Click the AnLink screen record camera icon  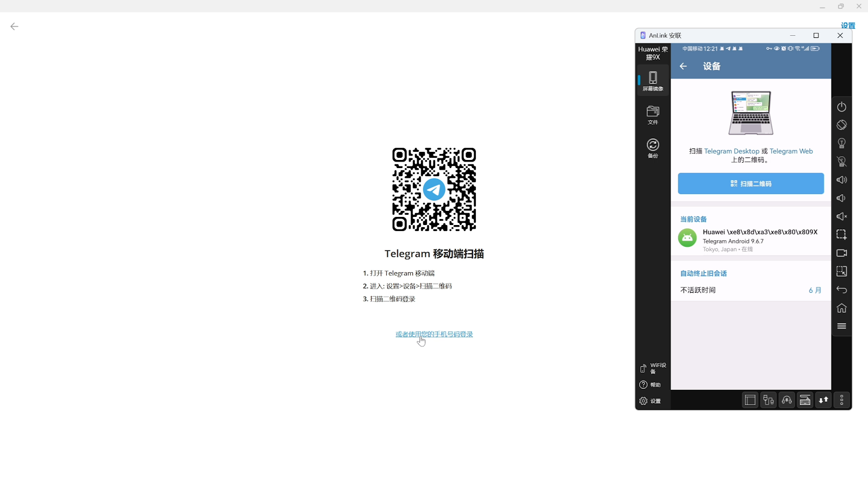(841, 253)
